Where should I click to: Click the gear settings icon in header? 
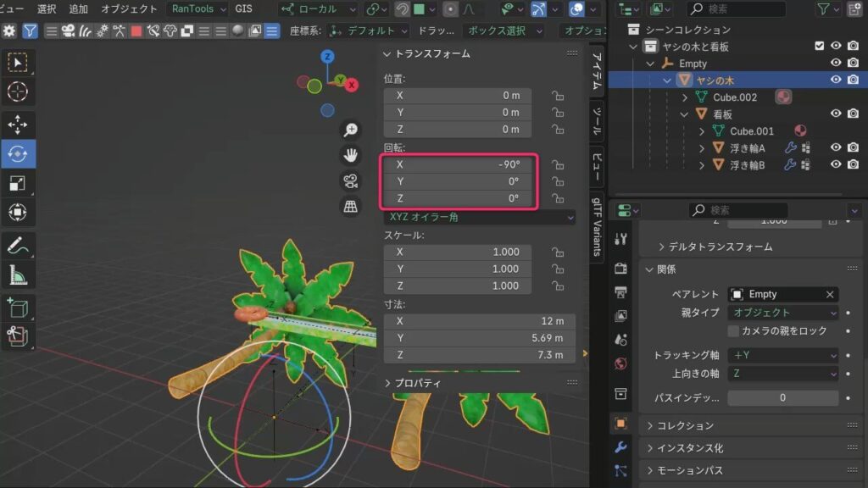coord(8,31)
